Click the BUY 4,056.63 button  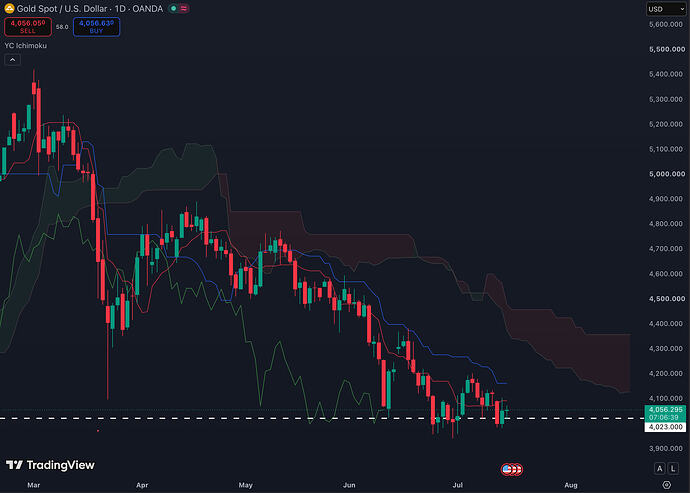coord(96,26)
